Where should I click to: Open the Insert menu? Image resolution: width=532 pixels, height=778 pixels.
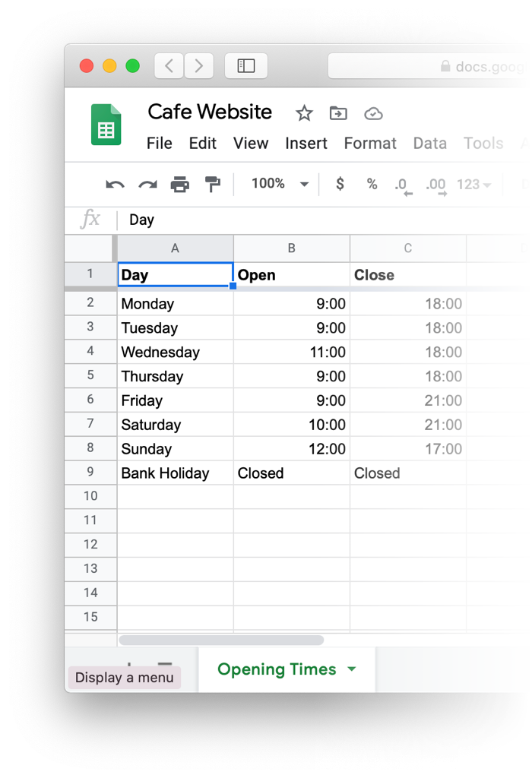[306, 144]
